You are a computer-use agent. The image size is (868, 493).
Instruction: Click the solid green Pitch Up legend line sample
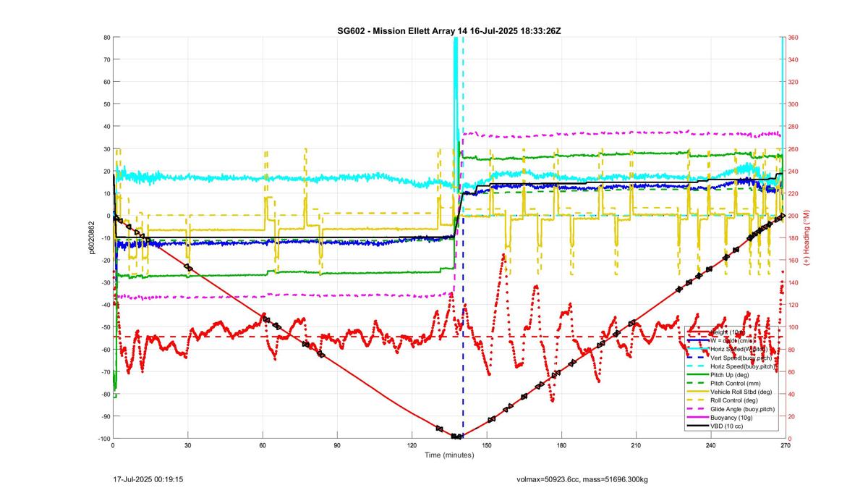click(698, 375)
